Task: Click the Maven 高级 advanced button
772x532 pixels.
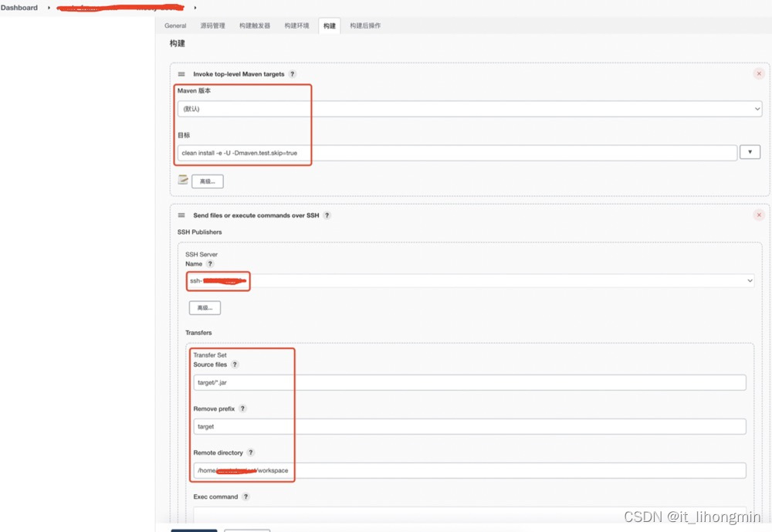Action: click(x=207, y=181)
